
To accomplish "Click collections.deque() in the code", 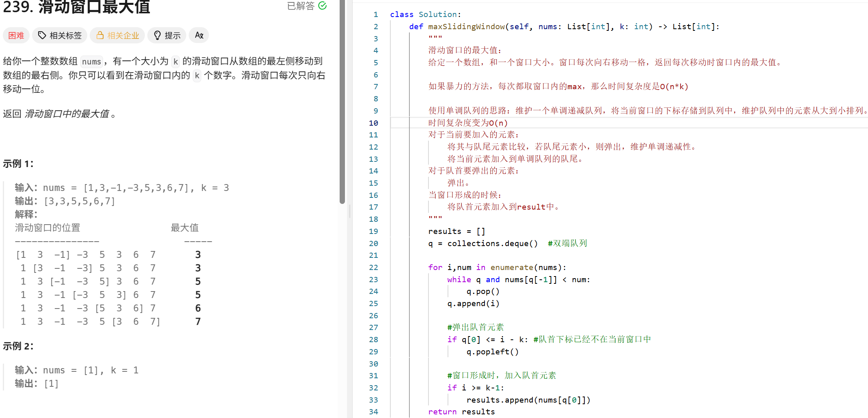I will [x=493, y=243].
